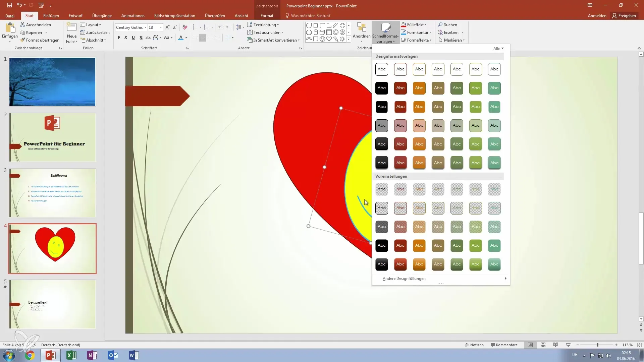Open the Formeffekte dropdown
This screenshot has height=362, width=644.
click(x=416, y=40)
